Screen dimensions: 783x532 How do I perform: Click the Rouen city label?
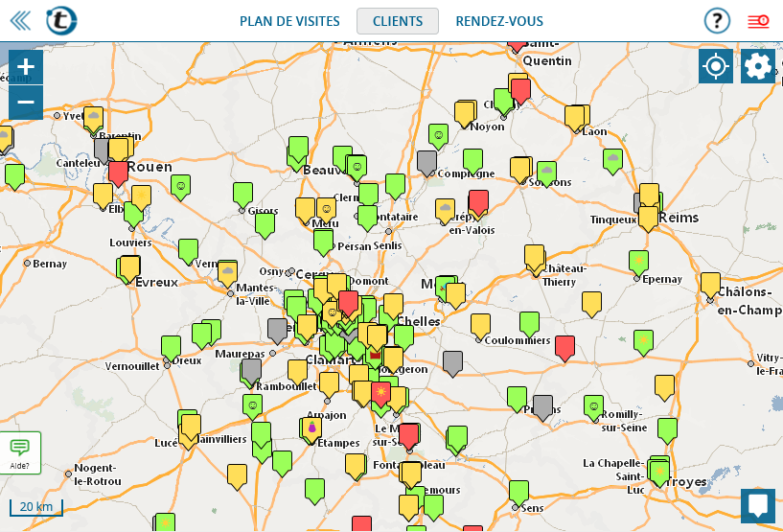(x=150, y=167)
